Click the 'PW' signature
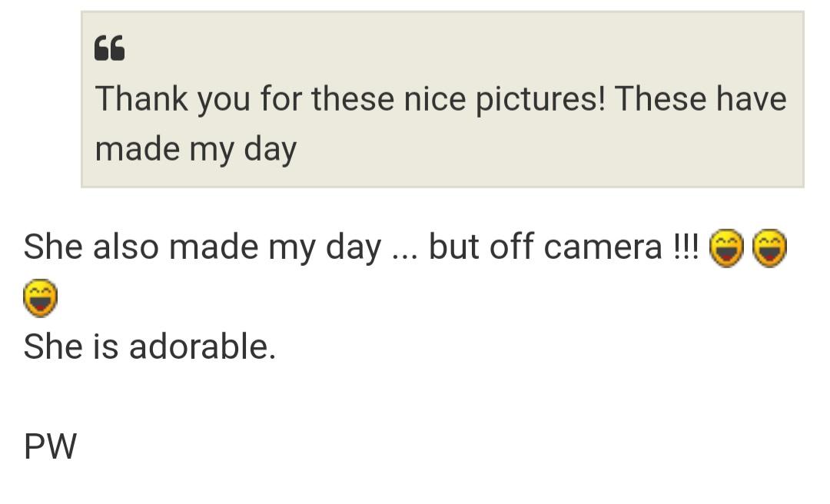The image size is (830, 504). pyautogui.click(x=51, y=446)
